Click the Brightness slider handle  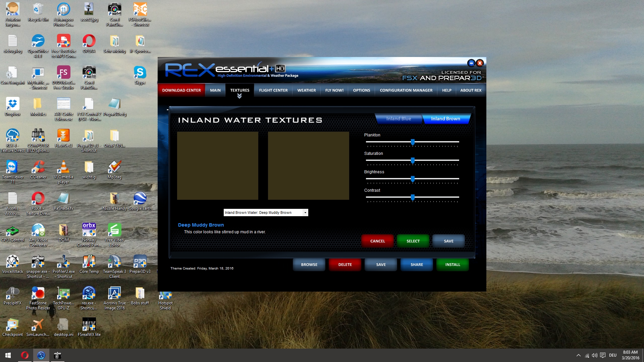(x=413, y=179)
